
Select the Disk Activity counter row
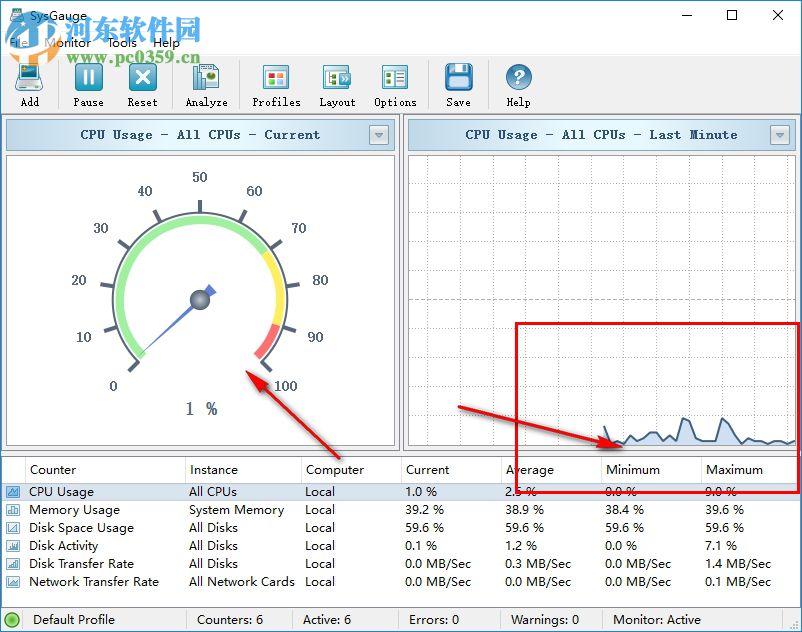click(x=401, y=546)
